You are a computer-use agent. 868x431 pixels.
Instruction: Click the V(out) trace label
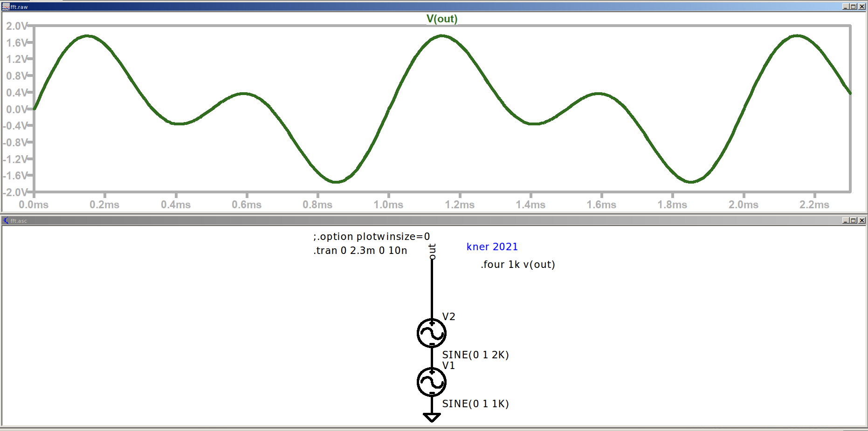point(441,19)
